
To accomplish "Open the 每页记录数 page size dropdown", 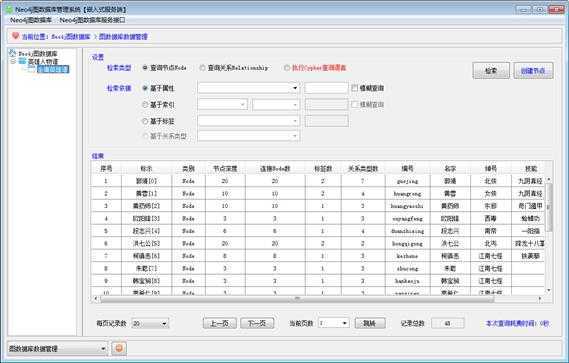I will (150, 323).
